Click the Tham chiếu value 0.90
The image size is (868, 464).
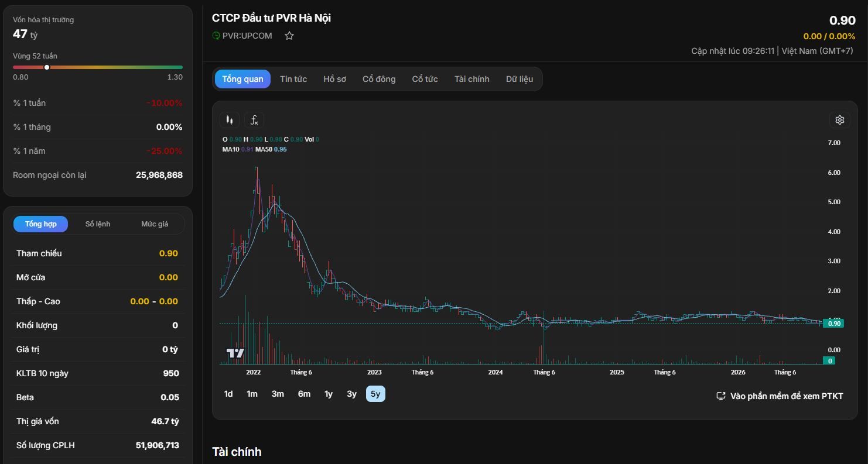169,253
